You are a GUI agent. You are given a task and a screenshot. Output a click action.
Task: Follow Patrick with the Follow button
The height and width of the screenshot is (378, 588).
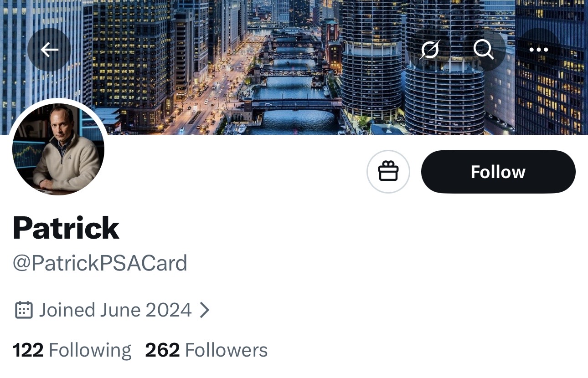point(498,172)
